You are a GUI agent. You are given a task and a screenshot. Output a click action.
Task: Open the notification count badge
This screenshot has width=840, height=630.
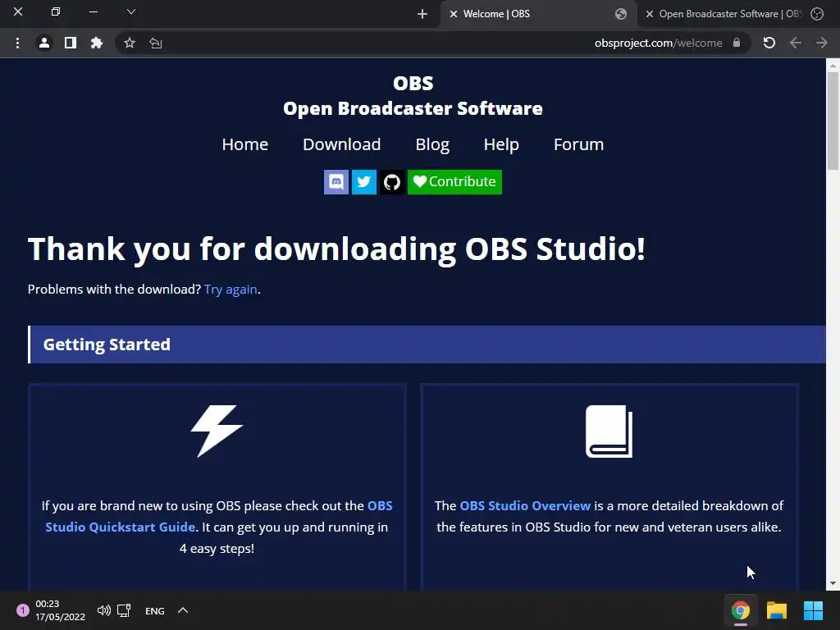tap(22, 610)
